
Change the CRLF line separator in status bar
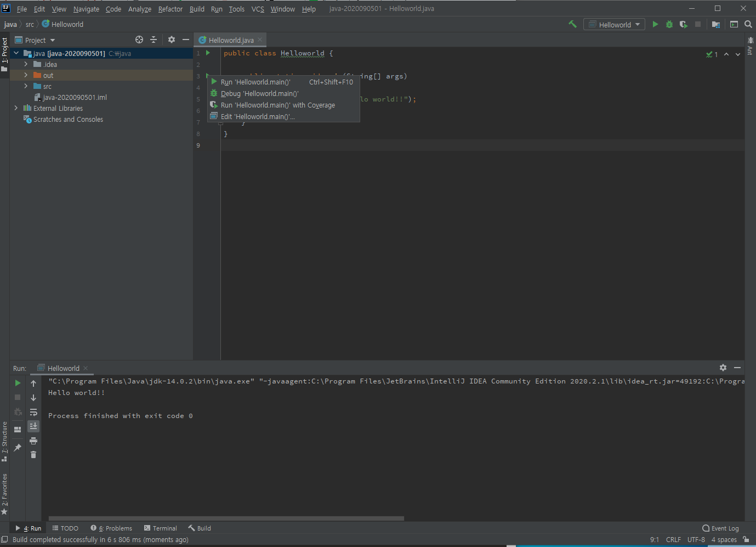coord(673,540)
